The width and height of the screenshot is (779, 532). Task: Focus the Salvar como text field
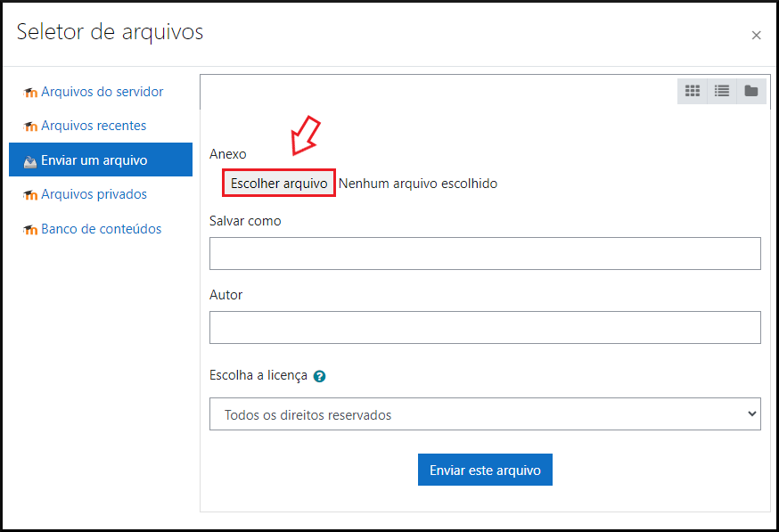click(485, 253)
